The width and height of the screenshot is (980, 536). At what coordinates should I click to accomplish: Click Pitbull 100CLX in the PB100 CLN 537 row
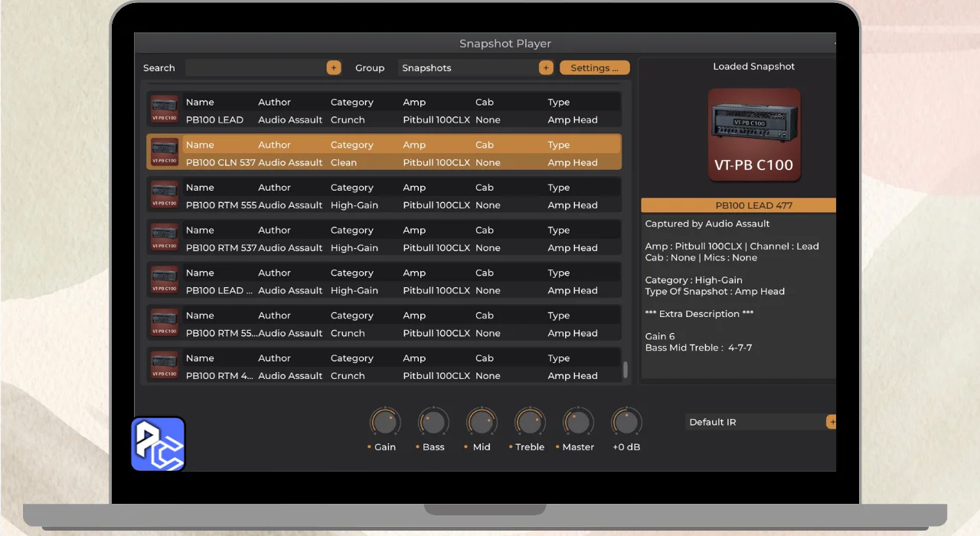coord(436,162)
